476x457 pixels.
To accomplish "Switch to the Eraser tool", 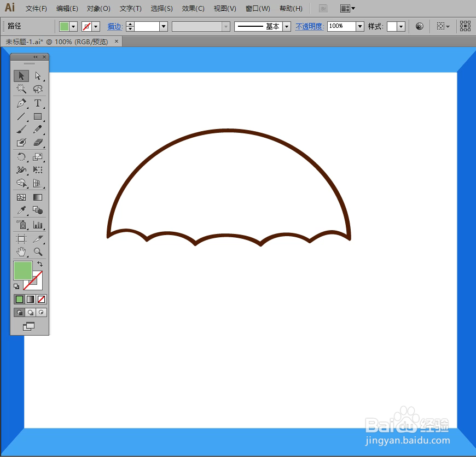I will (38, 143).
